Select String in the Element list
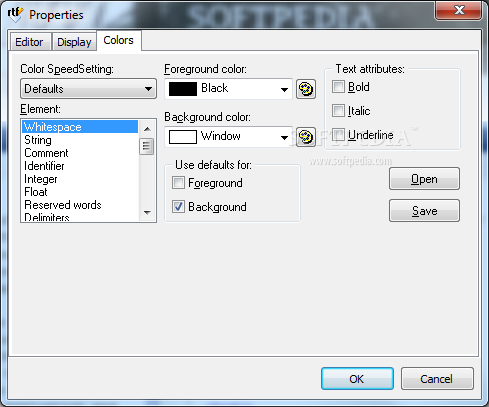Viewport: 489px width, 407px height. click(80, 140)
